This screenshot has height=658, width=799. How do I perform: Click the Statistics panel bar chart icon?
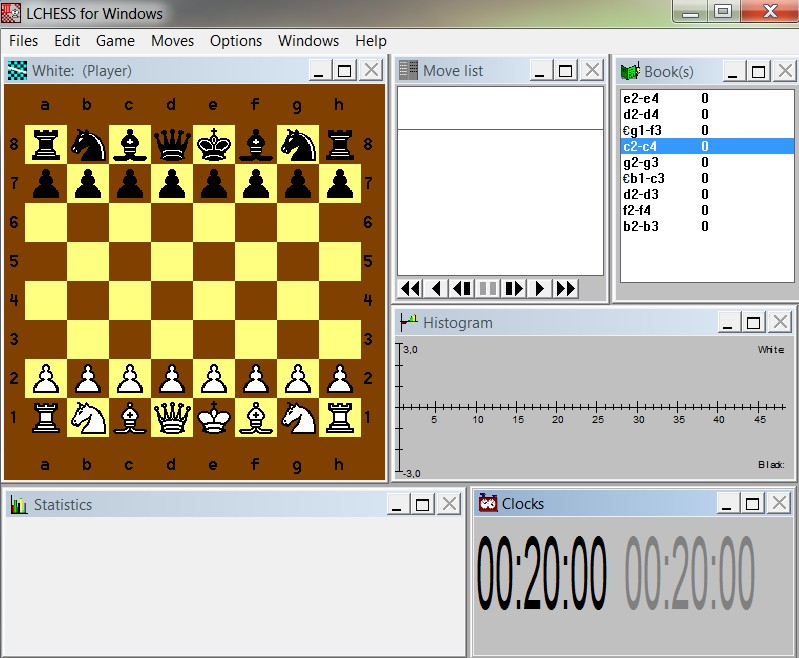(x=19, y=505)
